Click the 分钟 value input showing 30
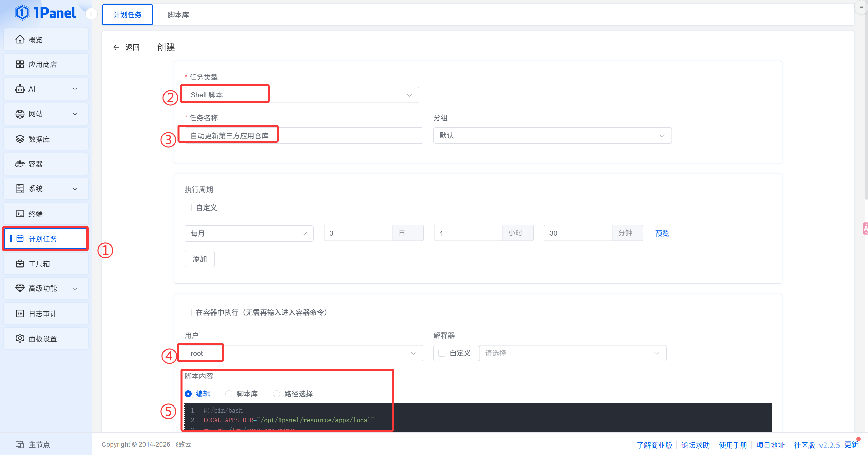The width and height of the screenshot is (868, 455). [578, 233]
